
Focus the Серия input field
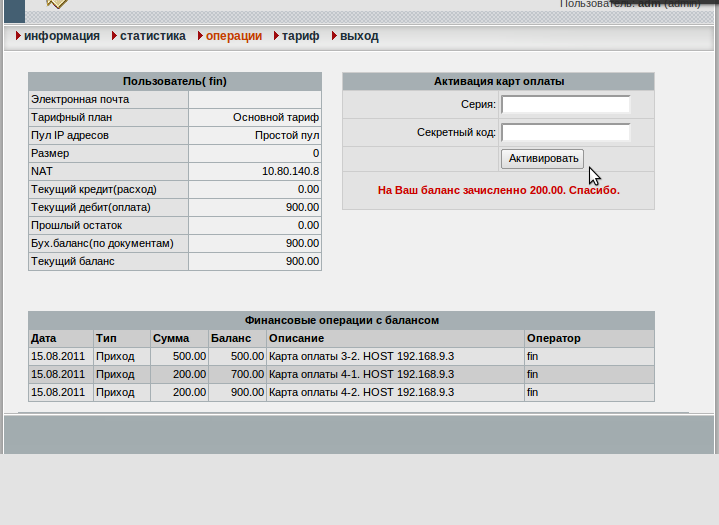tap(565, 105)
